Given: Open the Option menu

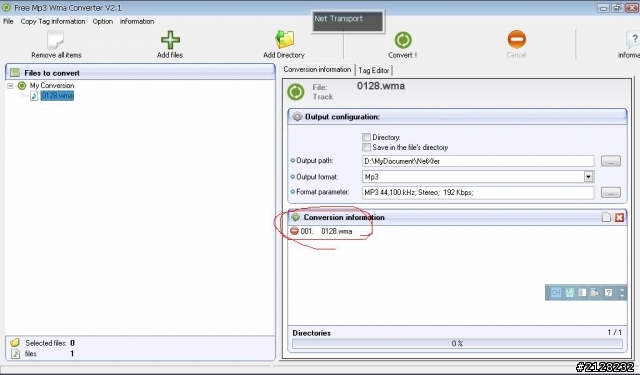Looking at the screenshot, I should point(102,21).
